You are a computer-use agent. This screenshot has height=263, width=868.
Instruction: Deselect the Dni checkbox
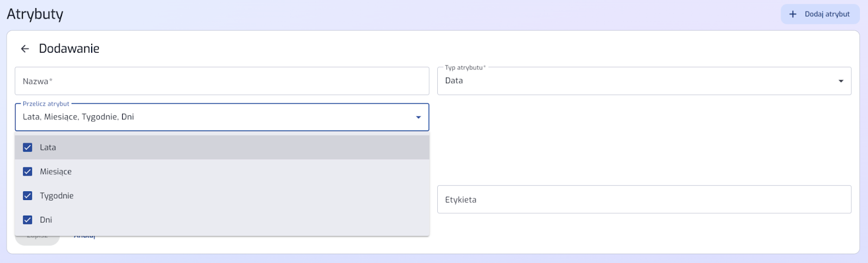click(28, 220)
